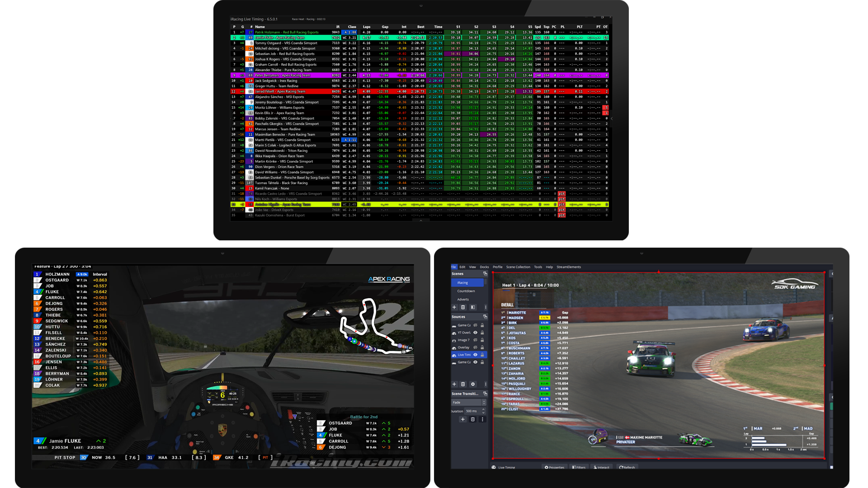Open source properties gear in Sources toolbar
This screenshot has height=488, width=868.
pos(473,384)
